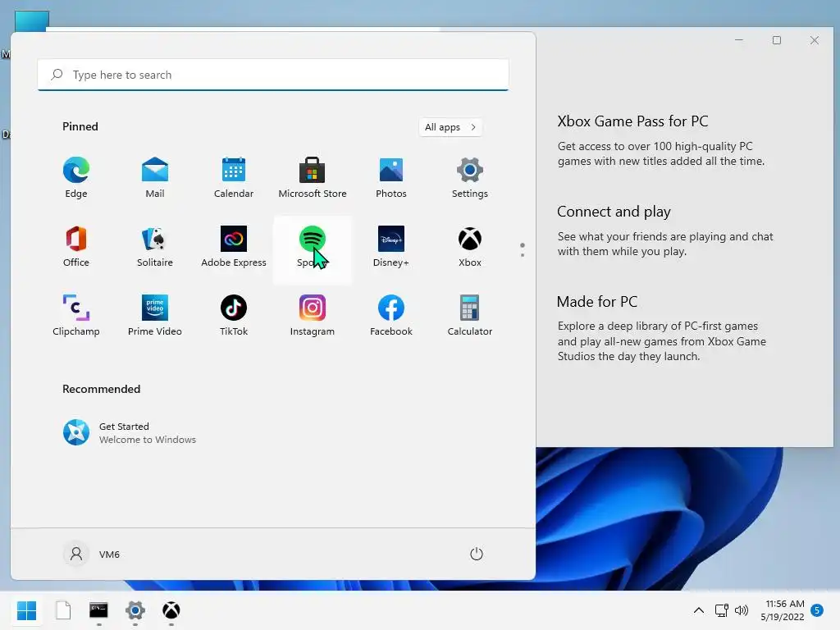Launch the Office app

click(x=76, y=248)
